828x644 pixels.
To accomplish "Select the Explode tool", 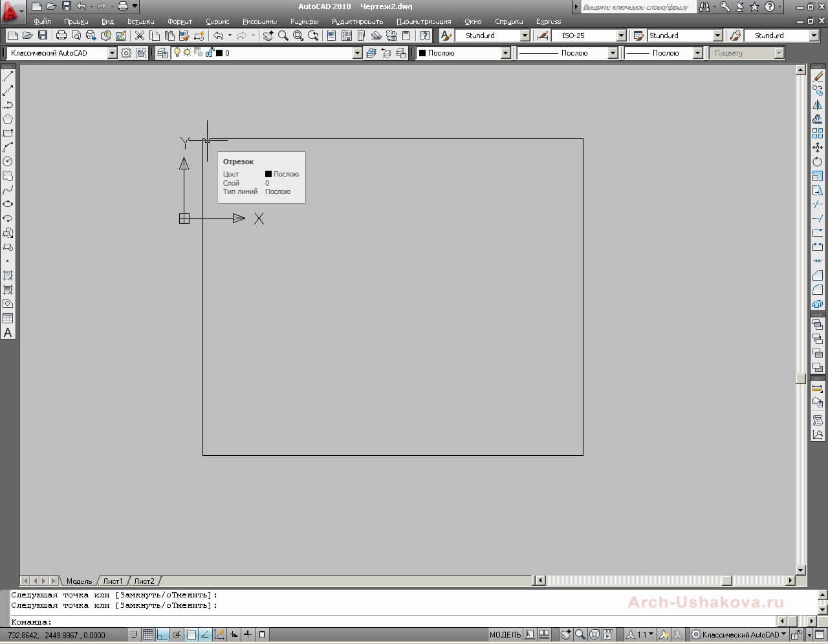I will pyautogui.click(x=818, y=304).
